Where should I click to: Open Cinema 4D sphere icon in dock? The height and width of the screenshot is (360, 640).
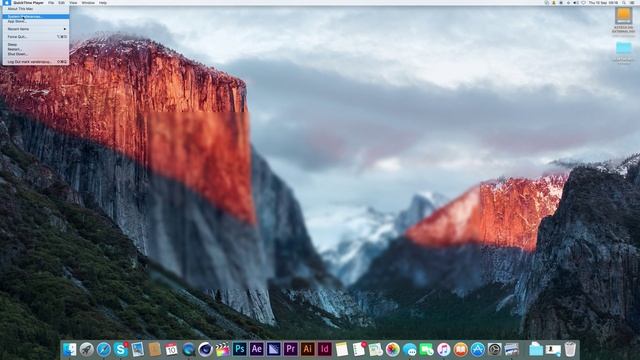click(205, 349)
